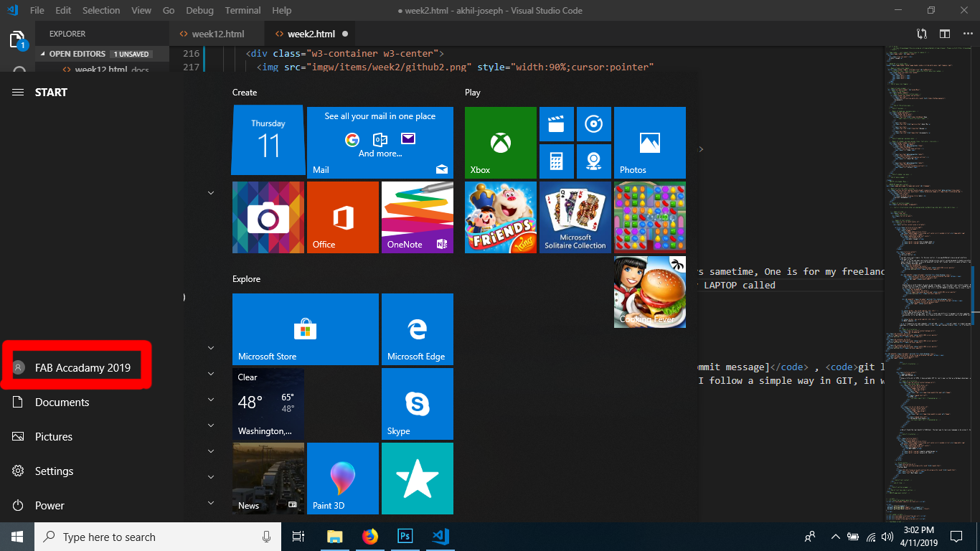Open the volume control in the system tray

pyautogui.click(x=888, y=537)
